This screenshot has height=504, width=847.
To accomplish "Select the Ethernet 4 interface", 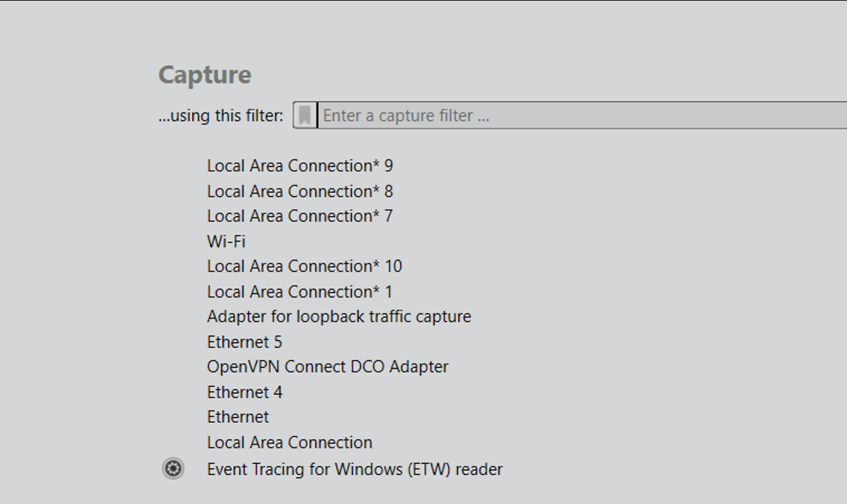I will tap(244, 392).
